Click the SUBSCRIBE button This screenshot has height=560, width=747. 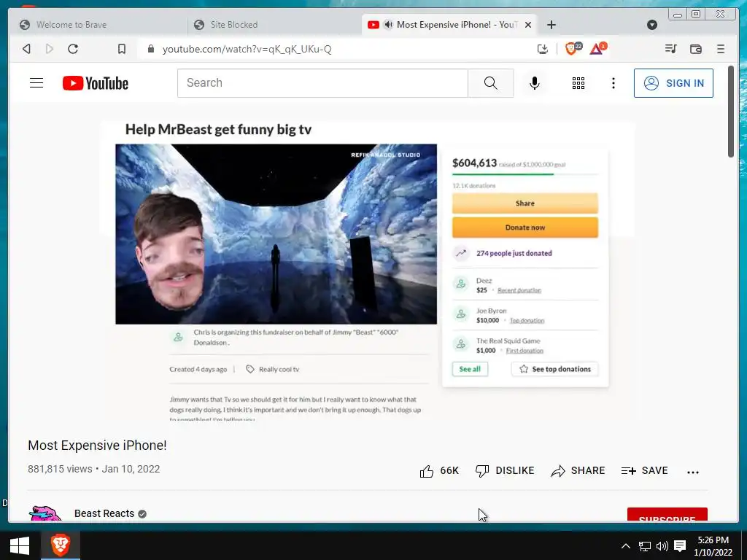click(667, 514)
